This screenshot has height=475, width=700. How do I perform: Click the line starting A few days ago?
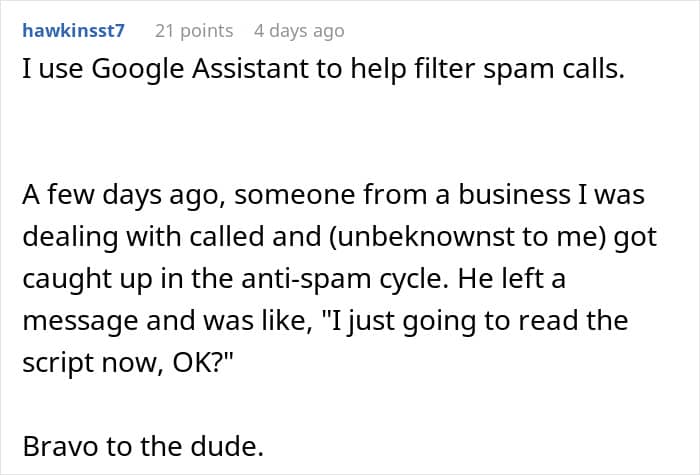pos(333,196)
